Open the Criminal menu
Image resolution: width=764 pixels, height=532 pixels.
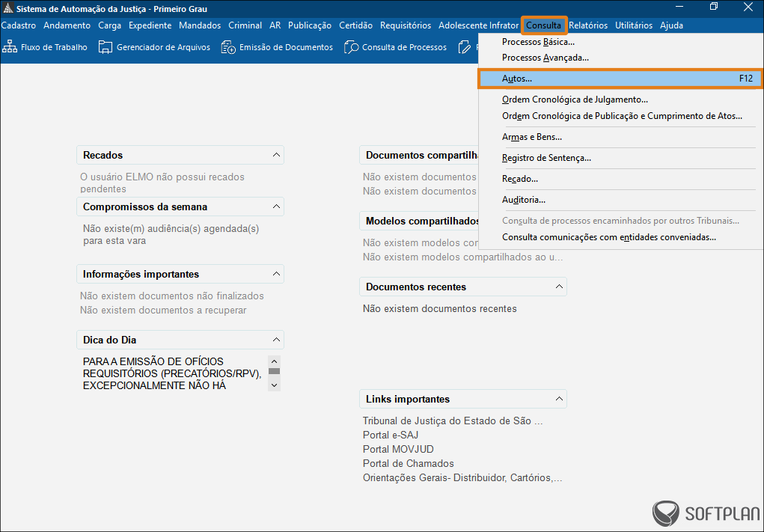tap(245, 25)
